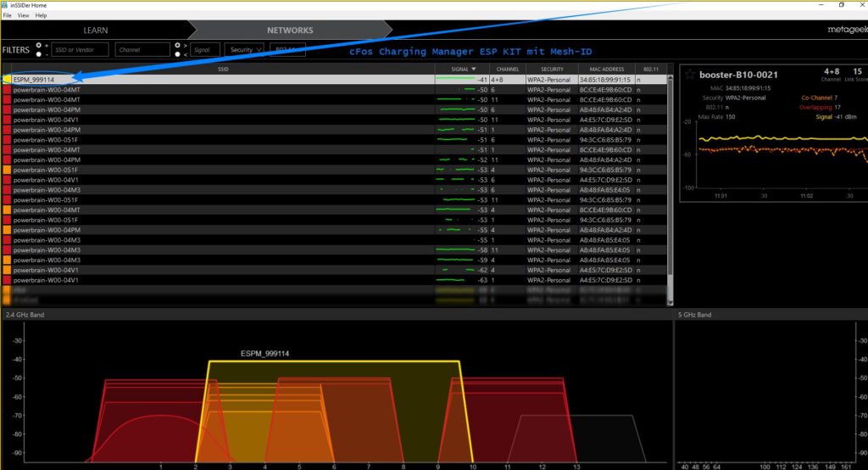Select powerbrain-W00-04PM on channel 11
This screenshot has width=868, height=470.
334,159
